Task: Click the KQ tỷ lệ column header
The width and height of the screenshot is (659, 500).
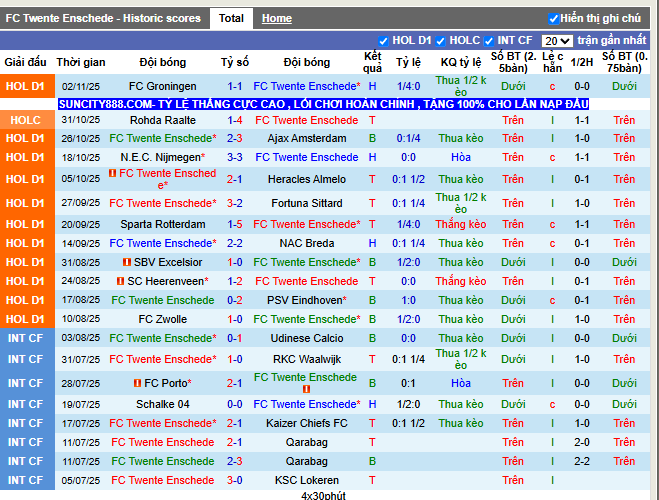Action: click(x=461, y=62)
